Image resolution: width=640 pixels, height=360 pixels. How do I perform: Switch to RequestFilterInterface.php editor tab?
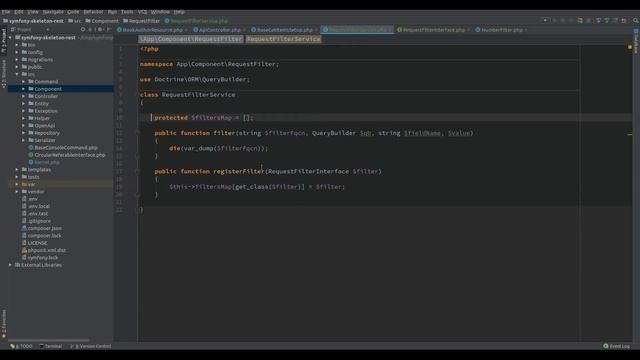(433, 30)
